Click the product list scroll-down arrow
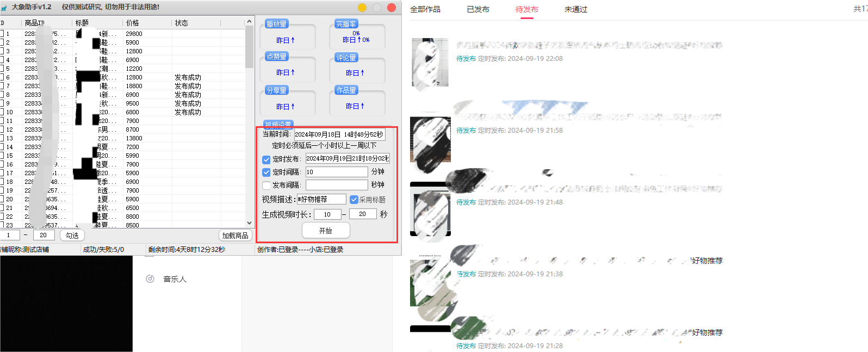Screen dimensions: 868x352 (250, 223)
